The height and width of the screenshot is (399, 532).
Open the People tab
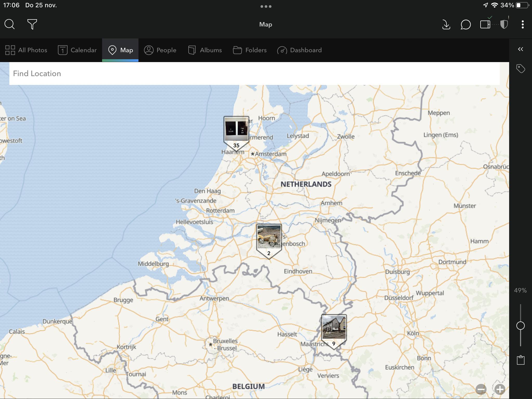160,50
